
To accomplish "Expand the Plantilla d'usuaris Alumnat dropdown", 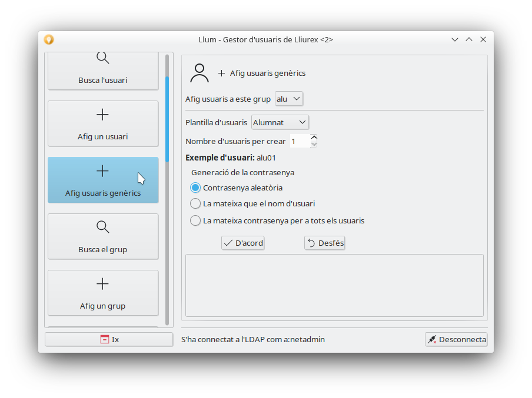I will [280, 122].
